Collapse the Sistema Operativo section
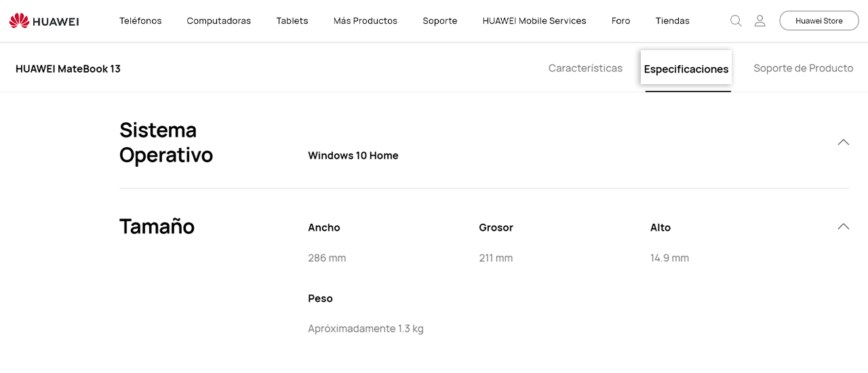This screenshot has height=373, width=868. [844, 142]
